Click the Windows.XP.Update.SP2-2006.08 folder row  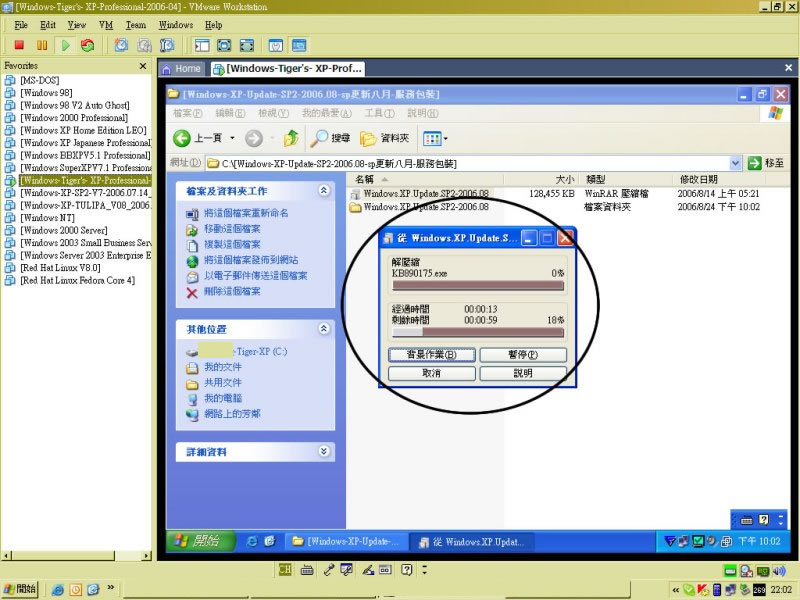click(419, 207)
